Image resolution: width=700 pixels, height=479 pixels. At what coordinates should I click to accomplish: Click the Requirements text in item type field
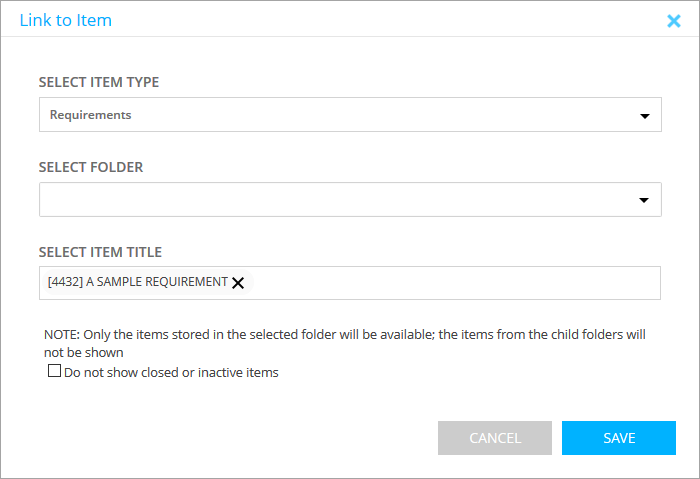[x=91, y=115]
